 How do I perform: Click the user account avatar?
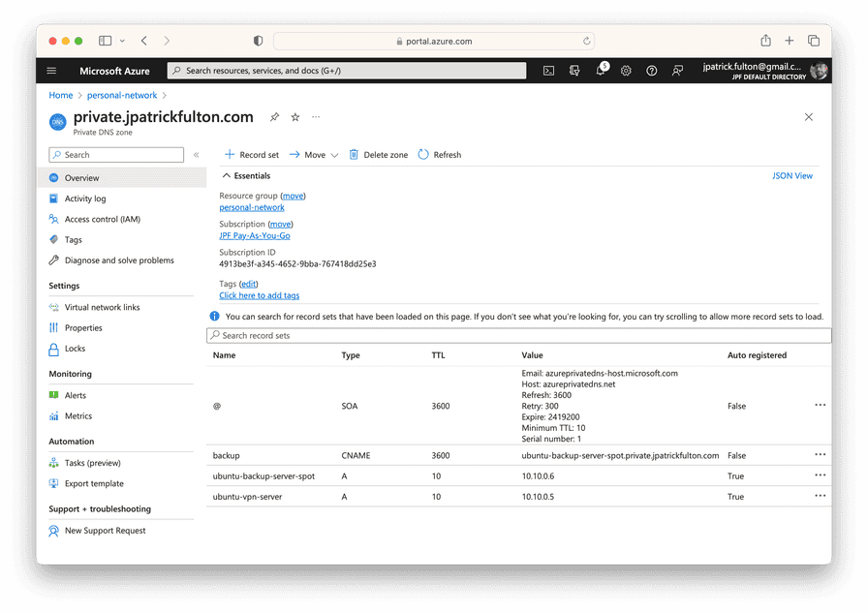[x=819, y=71]
